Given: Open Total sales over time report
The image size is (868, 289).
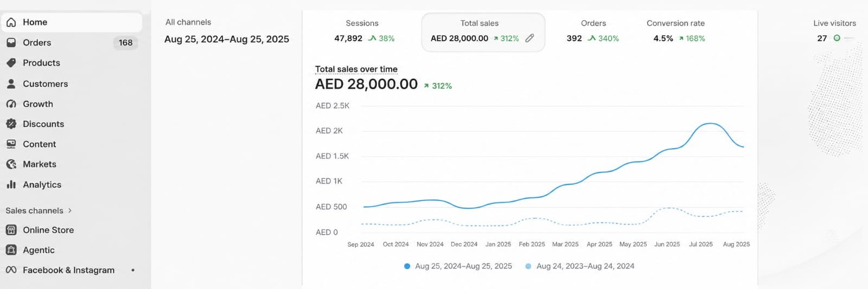Looking at the screenshot, I should point(356,69).
